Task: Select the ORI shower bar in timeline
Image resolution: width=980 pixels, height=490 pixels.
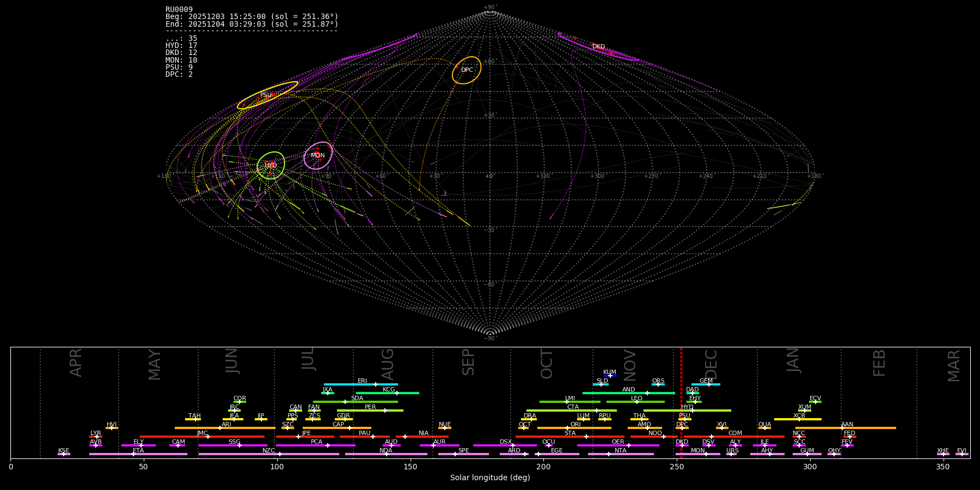Action: click(x=574, y=428)
